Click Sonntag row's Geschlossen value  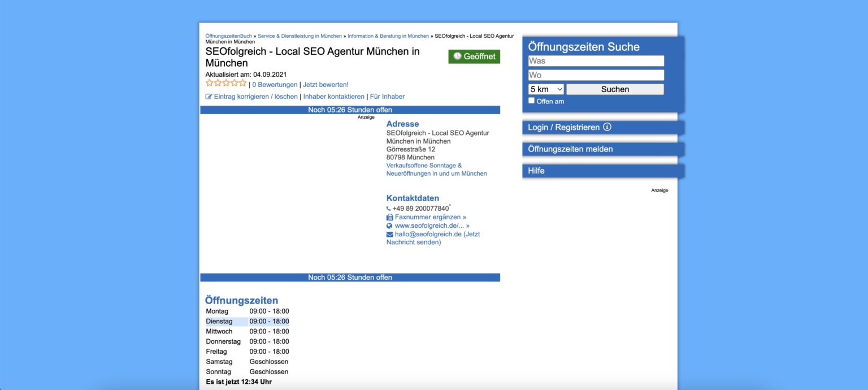[269, 372]
